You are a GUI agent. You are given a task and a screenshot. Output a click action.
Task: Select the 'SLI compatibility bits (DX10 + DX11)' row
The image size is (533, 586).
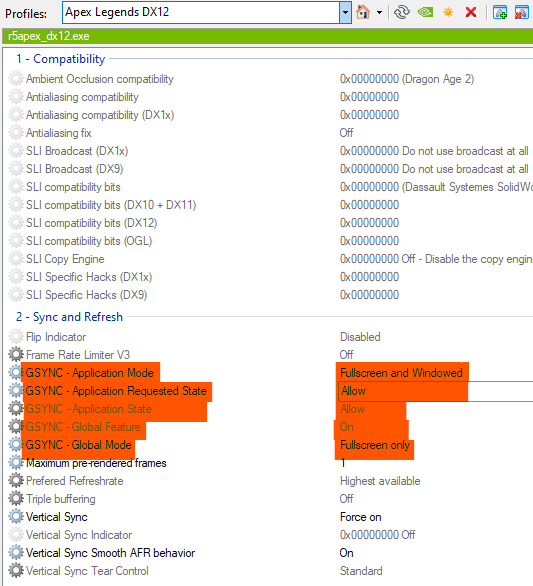pyautogui.click(x=111, y=205)
